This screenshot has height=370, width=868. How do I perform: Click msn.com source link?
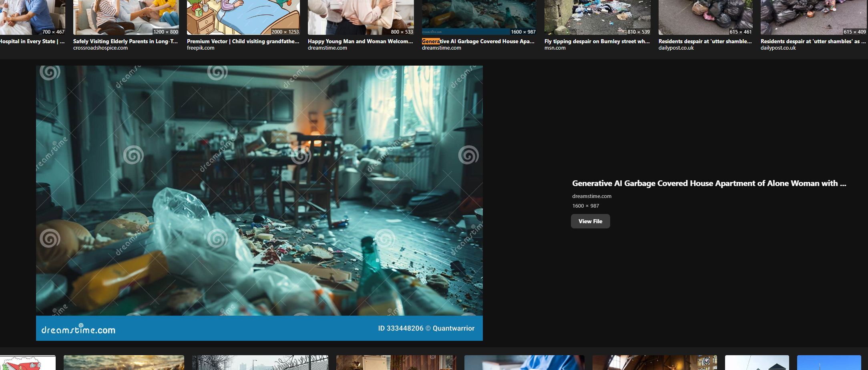[555, 48]
